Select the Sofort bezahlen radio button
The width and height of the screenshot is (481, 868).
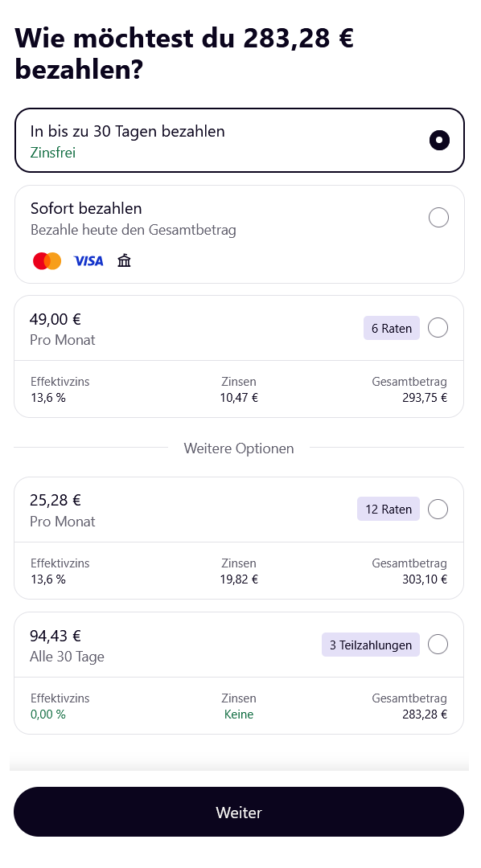click(x=438, y=218)
